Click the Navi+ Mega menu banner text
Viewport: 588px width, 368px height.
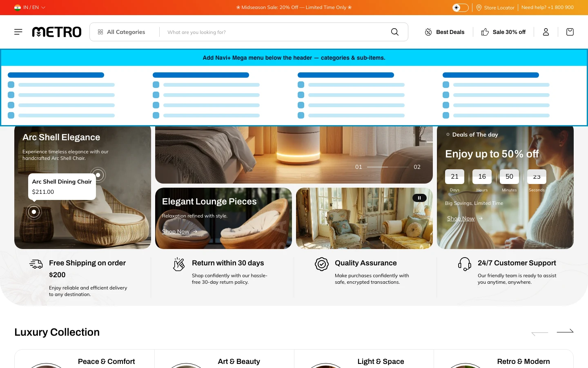click(294, 58)
